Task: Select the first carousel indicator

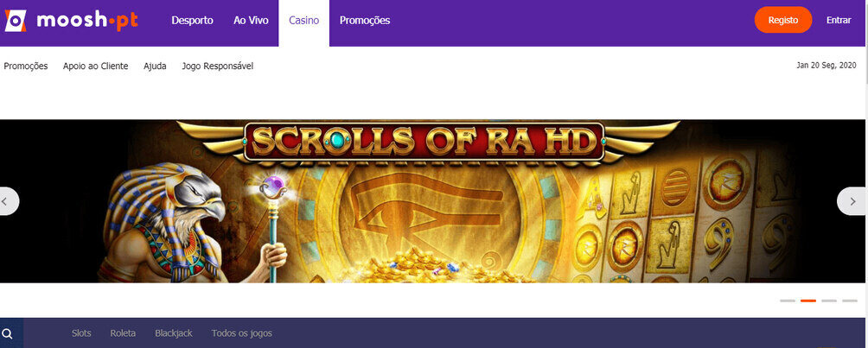Action: [788, 301]
